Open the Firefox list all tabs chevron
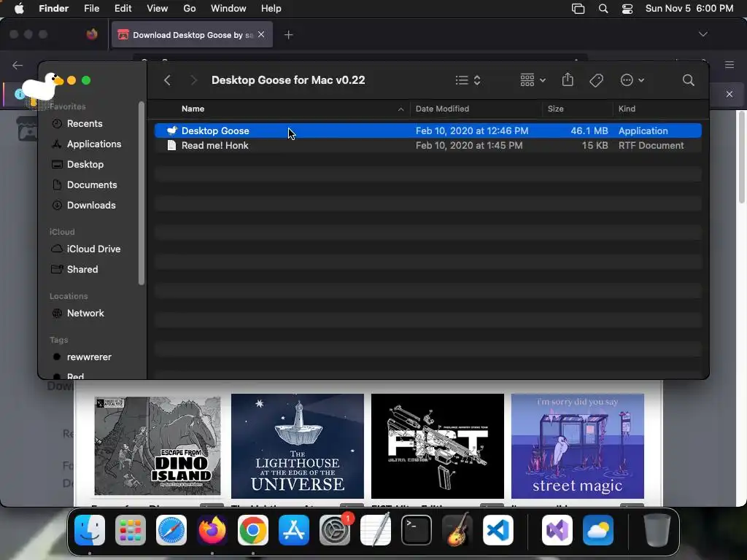This screenshot has height=560, width=747. (703, 34)
